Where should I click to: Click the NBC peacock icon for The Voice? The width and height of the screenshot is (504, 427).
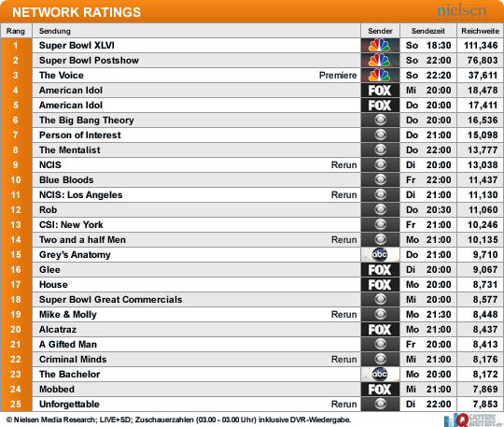coord(380,76)
